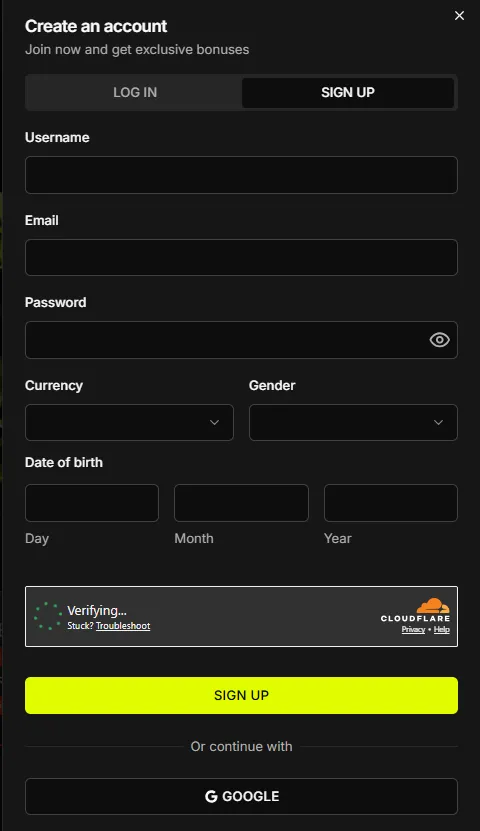The height and width of the screenshot is (831, 480).
Task: Focus the Username input field
Action: pyautogui.click(x=242, y=175)
